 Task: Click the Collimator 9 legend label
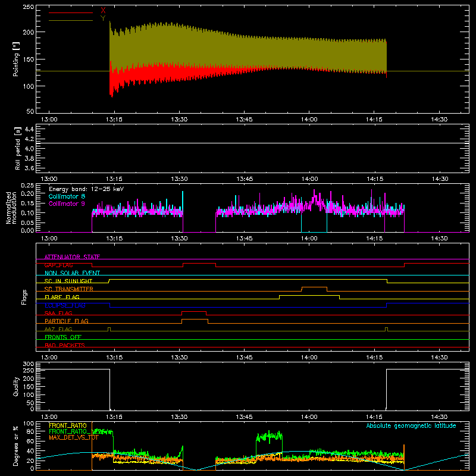[67, 203]
